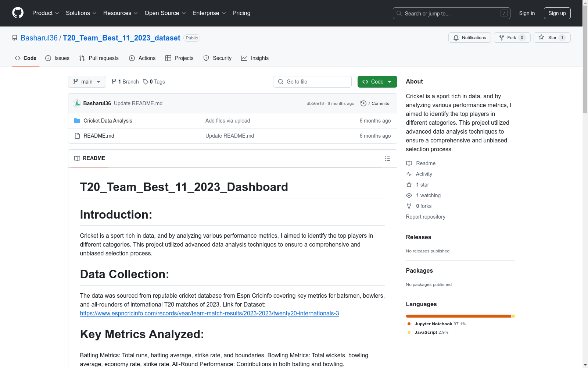Image resolution: width=588 pixels, height=368 pixels.
Task: Click the scrollbar down arrow
Action: [x=585, y=365]
